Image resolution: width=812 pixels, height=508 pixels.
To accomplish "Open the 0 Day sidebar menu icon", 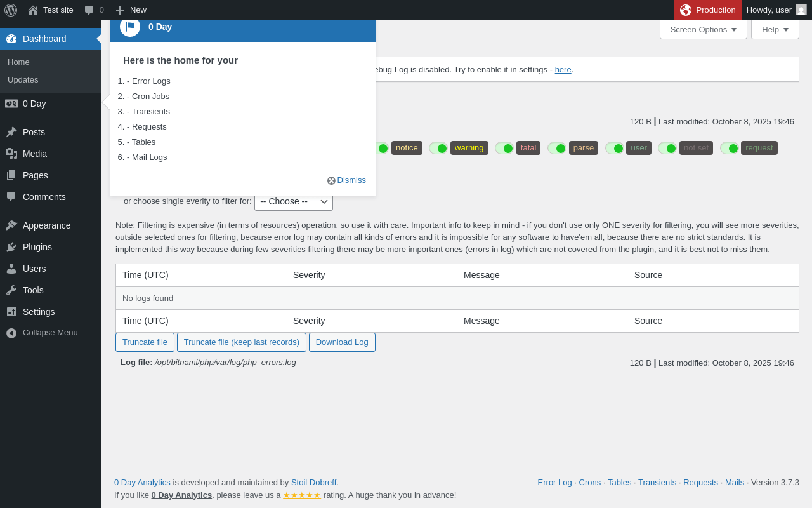I will pyautogui.click(x=11, y=104).
